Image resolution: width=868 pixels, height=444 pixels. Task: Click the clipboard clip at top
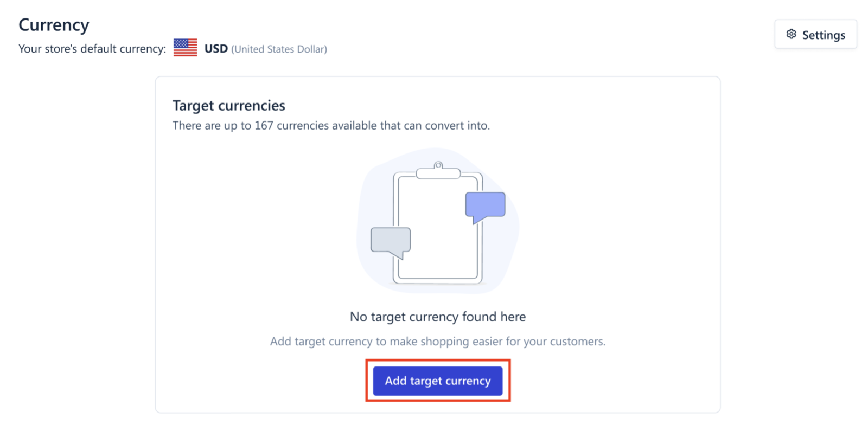(x=438, y=171)
